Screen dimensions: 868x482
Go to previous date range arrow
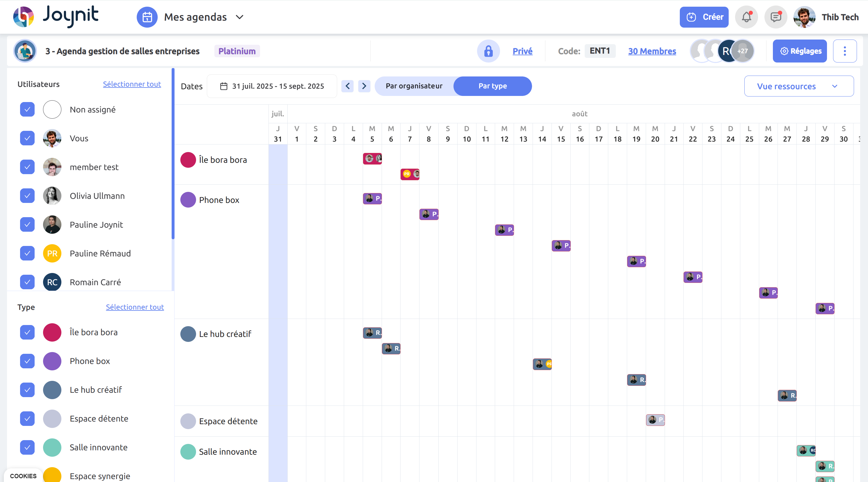tap(347, 86)
